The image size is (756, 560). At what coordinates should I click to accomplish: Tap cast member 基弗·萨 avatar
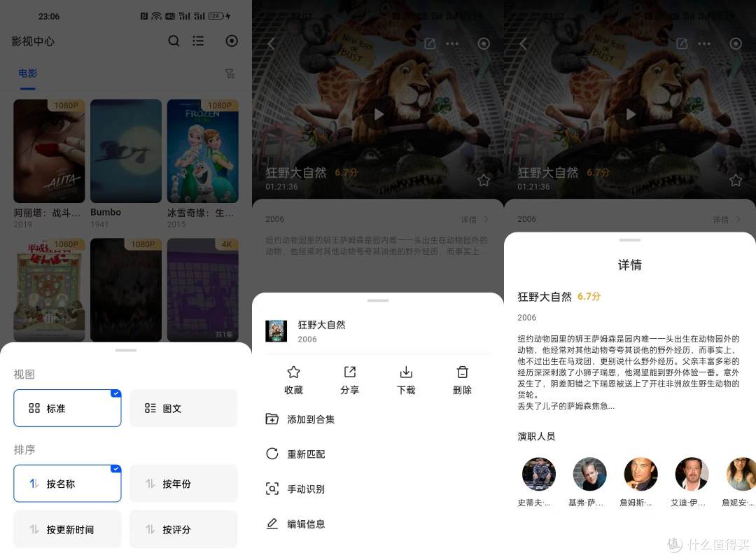pyautogui.click(x=589, y=474)
